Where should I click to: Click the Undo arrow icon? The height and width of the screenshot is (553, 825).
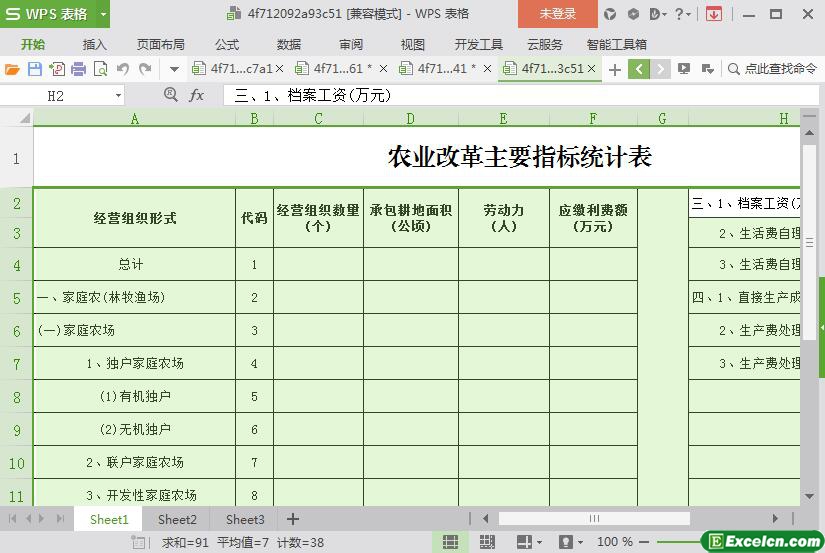coord(123,69)
